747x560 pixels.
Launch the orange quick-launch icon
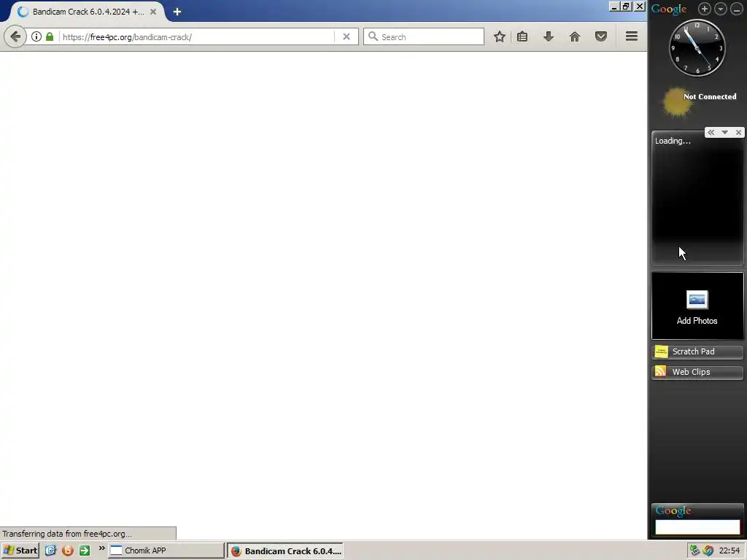68,551
